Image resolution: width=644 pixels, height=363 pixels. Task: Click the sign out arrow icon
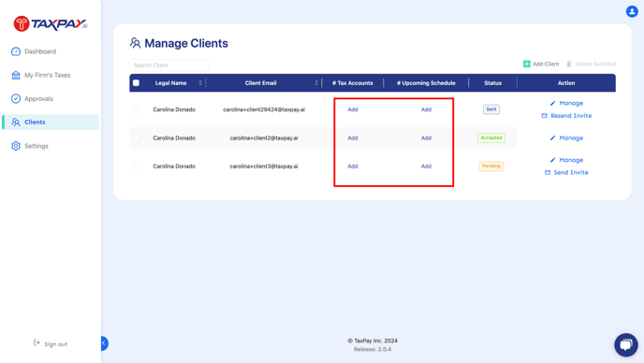pos(37,342)
